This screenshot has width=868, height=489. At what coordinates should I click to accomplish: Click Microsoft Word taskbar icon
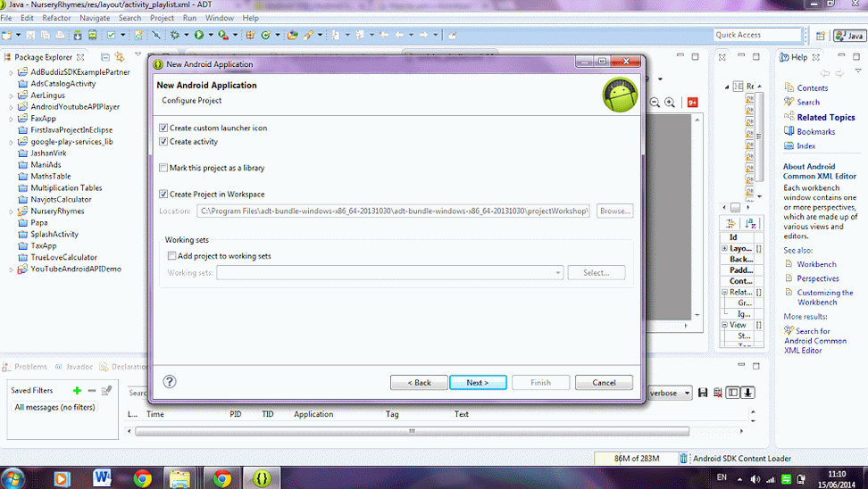pyautogui.click(x=102, y=478)
